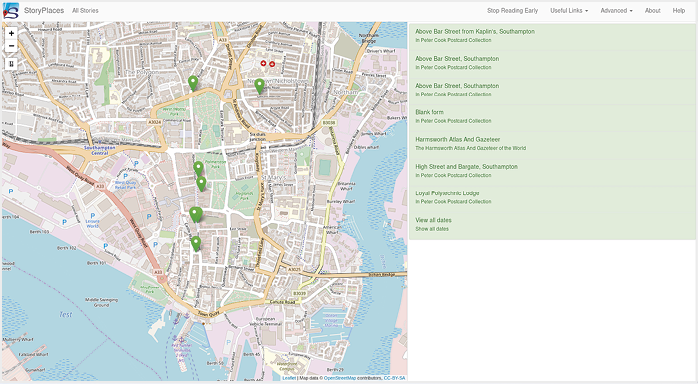Open green marker beside Palmerston Park
This screenshot has width=698, height=384.
[x=199, y=169]
